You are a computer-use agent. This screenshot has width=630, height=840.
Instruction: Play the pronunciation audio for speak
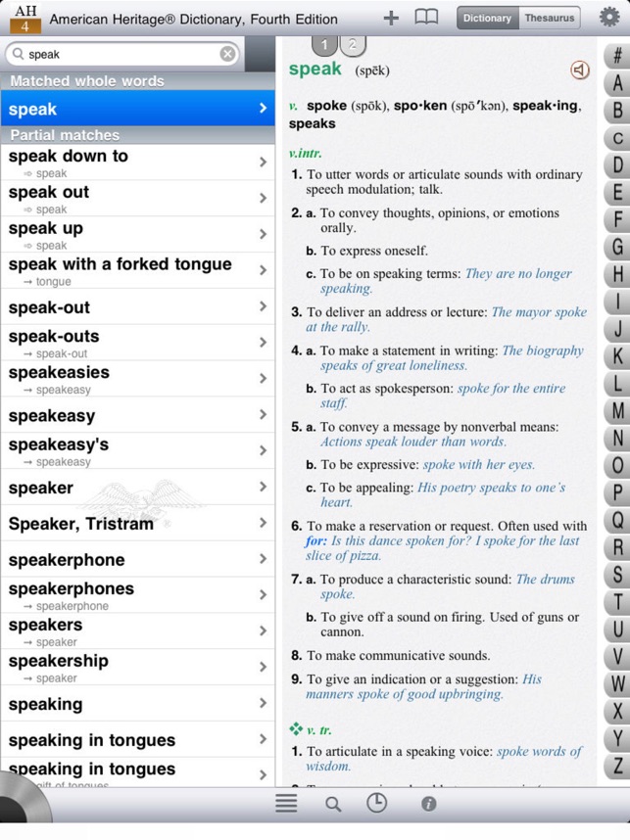coord(580,70)
